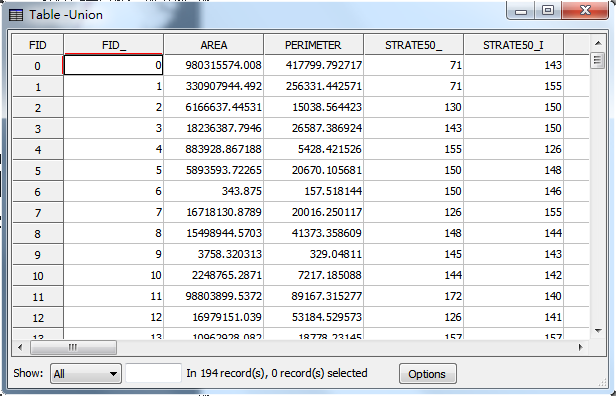
Task: Click STRATE50_ cell with value 130
Action: click(413, 107)
